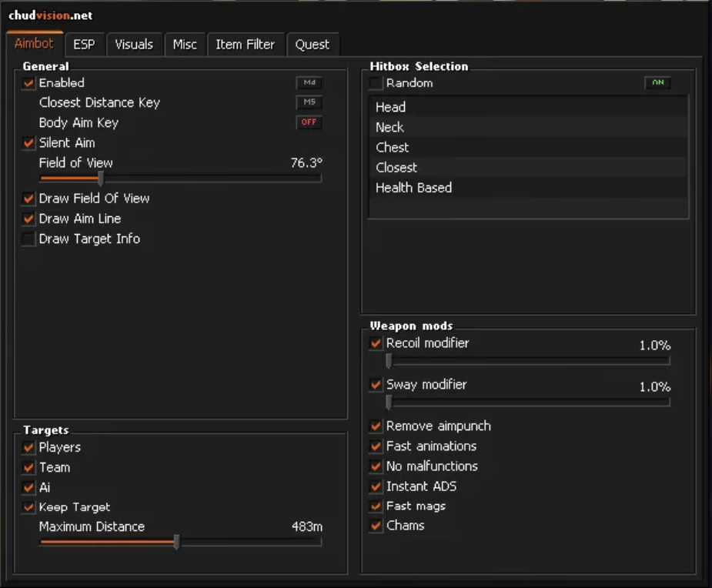Screen dimensions: 712x588
Task: Click the Maximum Distance slider handle
Action: point(176,542)
